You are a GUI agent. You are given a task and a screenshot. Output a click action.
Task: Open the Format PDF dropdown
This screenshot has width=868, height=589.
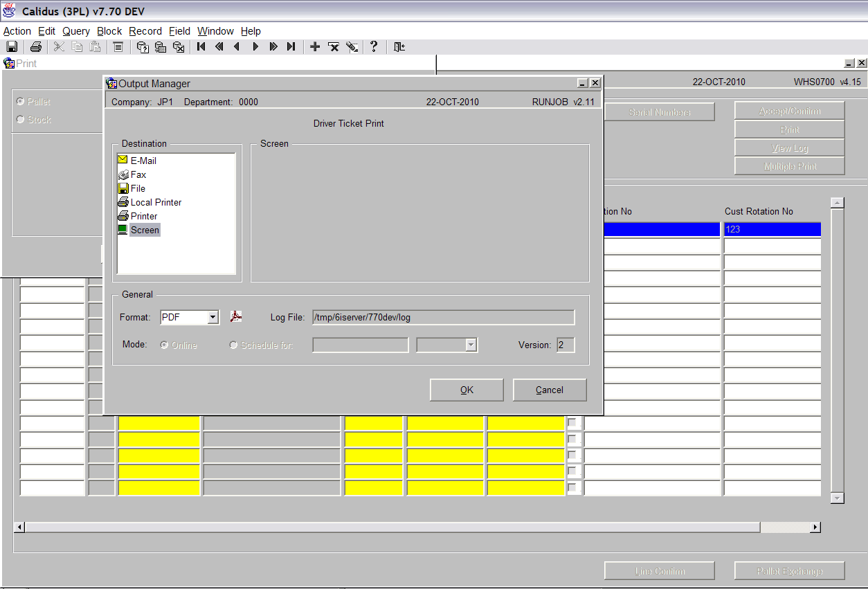213,317
